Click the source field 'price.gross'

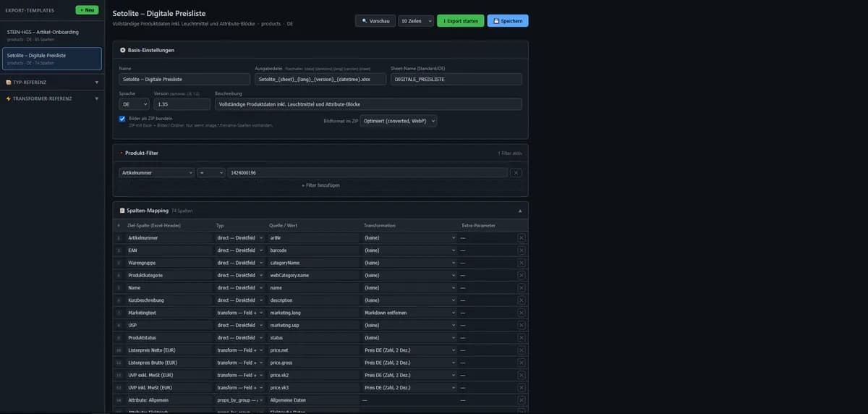tap(313, 363)
